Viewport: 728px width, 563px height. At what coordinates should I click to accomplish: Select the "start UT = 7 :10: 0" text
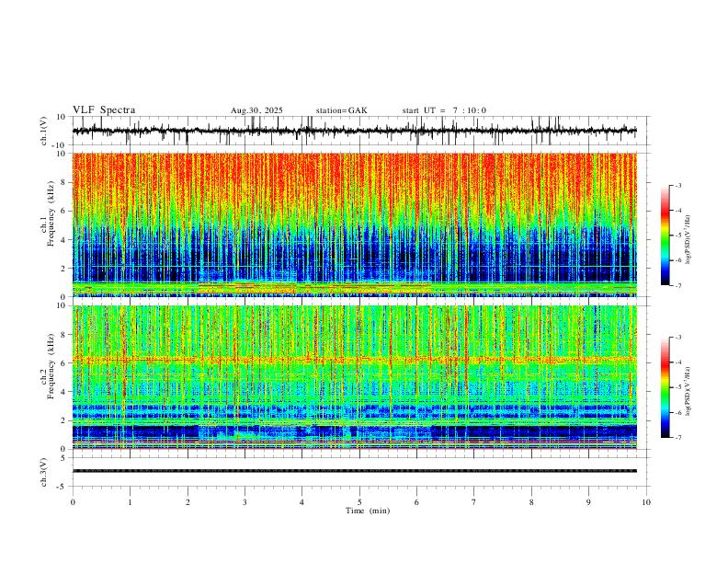pyautogui.click(x=444, y=110)
